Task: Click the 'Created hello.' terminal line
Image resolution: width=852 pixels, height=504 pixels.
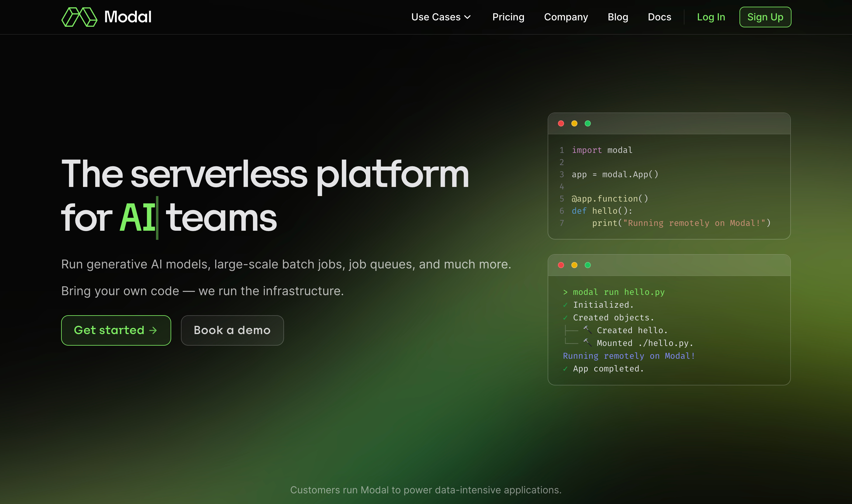Action: [632, 330]
